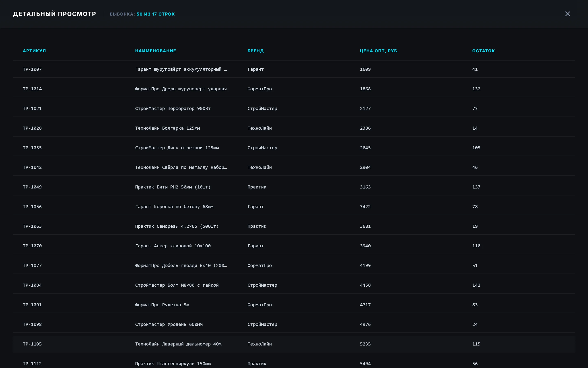Click stock value 105
The image size is (588, 368).
point(476,148)
